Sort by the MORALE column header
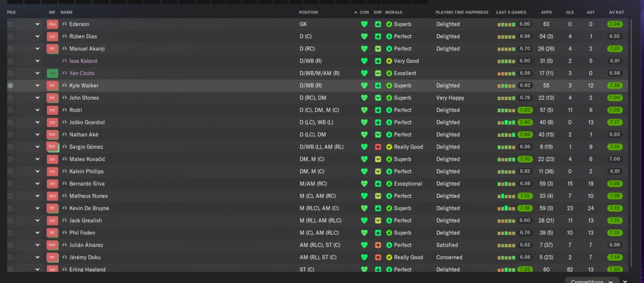The width and height of the screenshot is (644, 283). pos(394,12)
